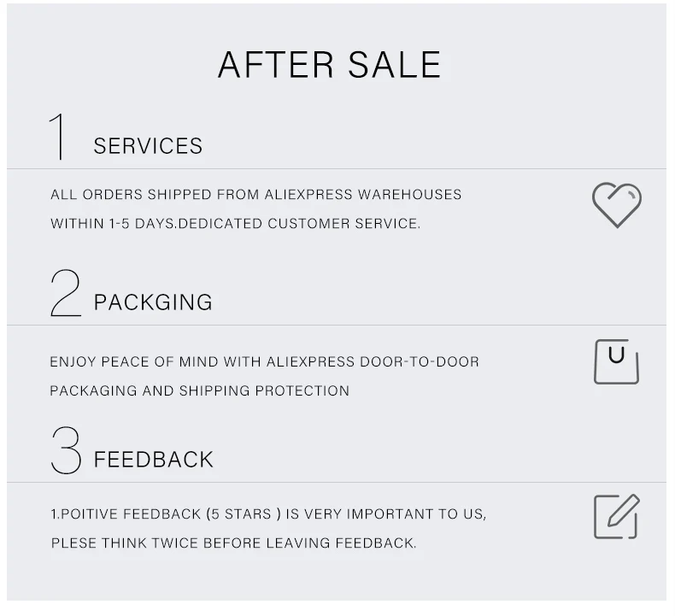Click the AFTER SALE title
Image resolution: width=675 pixels, height=616 pixels.
point(329,65)
